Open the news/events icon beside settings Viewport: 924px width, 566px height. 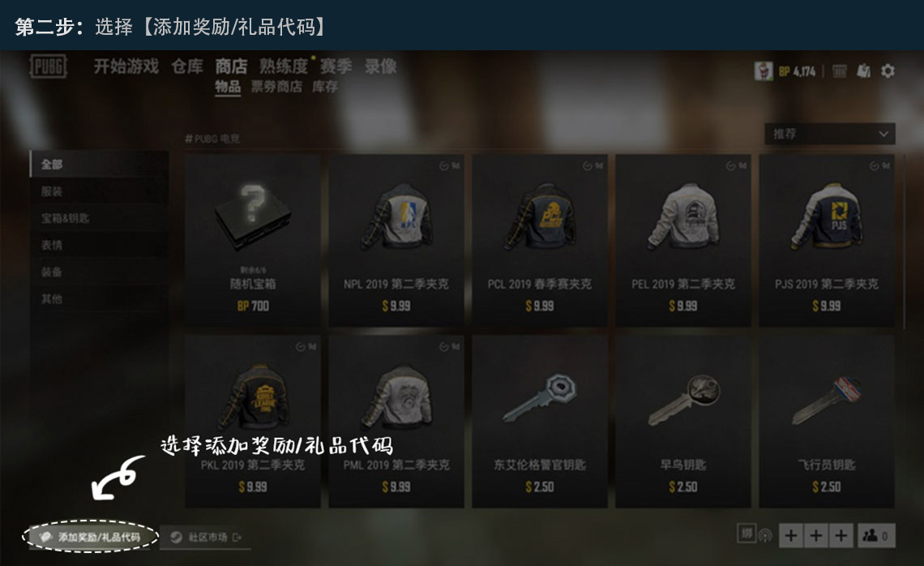(x=863, y=71)
